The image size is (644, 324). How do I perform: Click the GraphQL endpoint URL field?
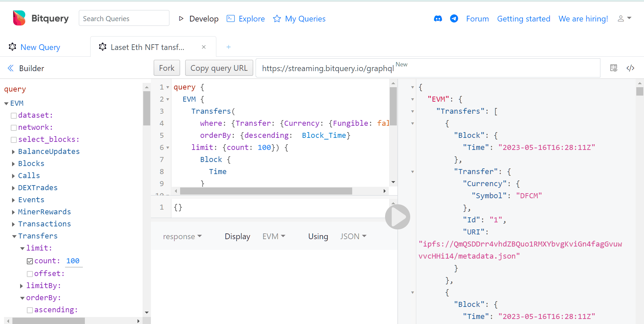[x=428, y=68]
